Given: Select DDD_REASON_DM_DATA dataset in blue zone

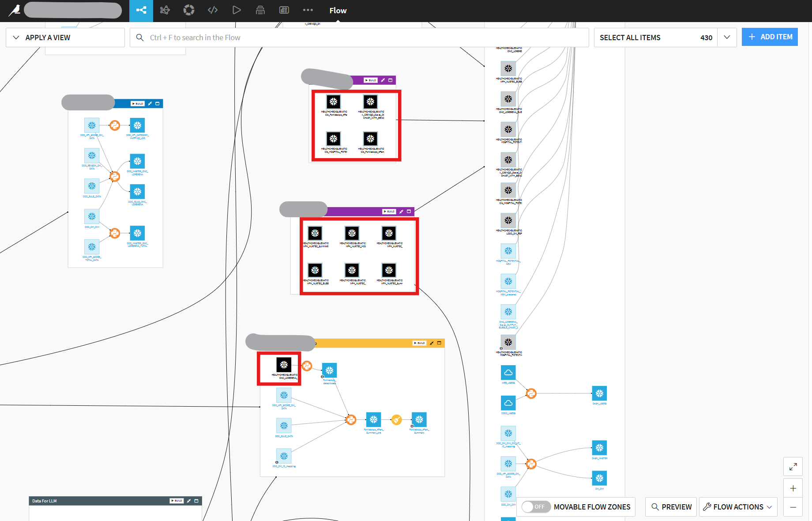Looking at the screenshot, I should coord(92,155).
